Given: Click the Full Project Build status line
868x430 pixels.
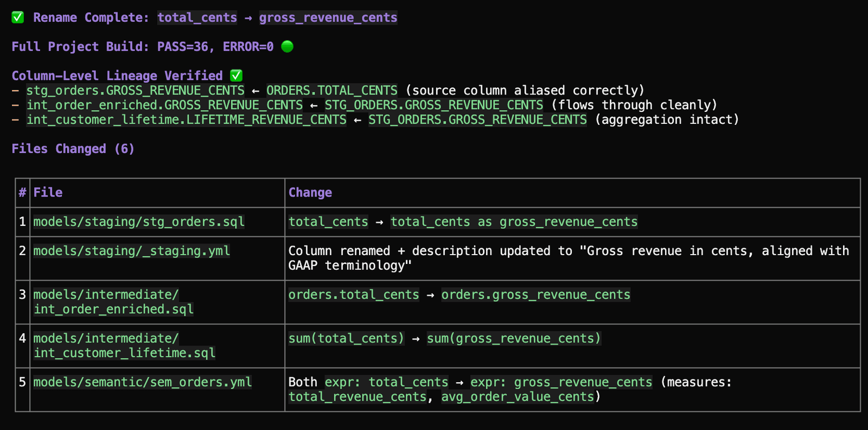Looking at the screenshot, I should coord(152,47).
